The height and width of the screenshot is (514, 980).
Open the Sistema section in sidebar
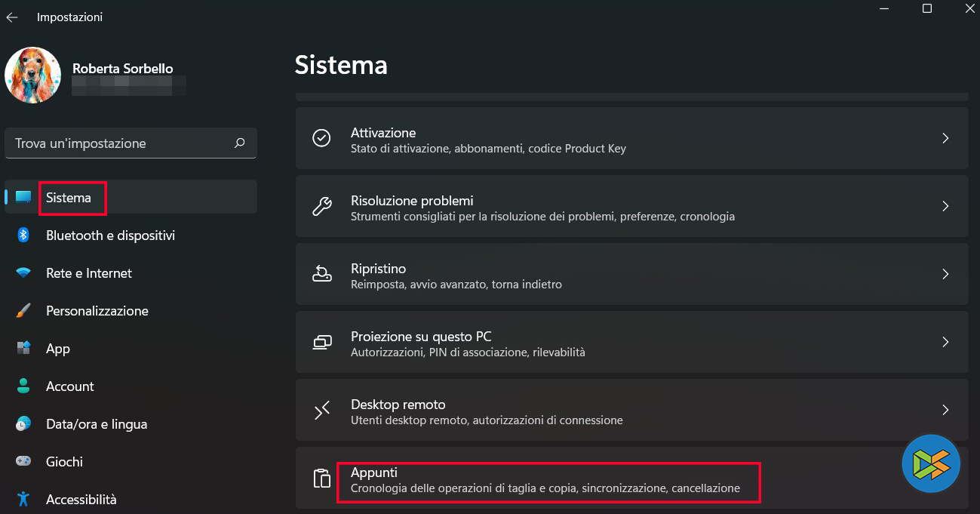coord(69,198)
